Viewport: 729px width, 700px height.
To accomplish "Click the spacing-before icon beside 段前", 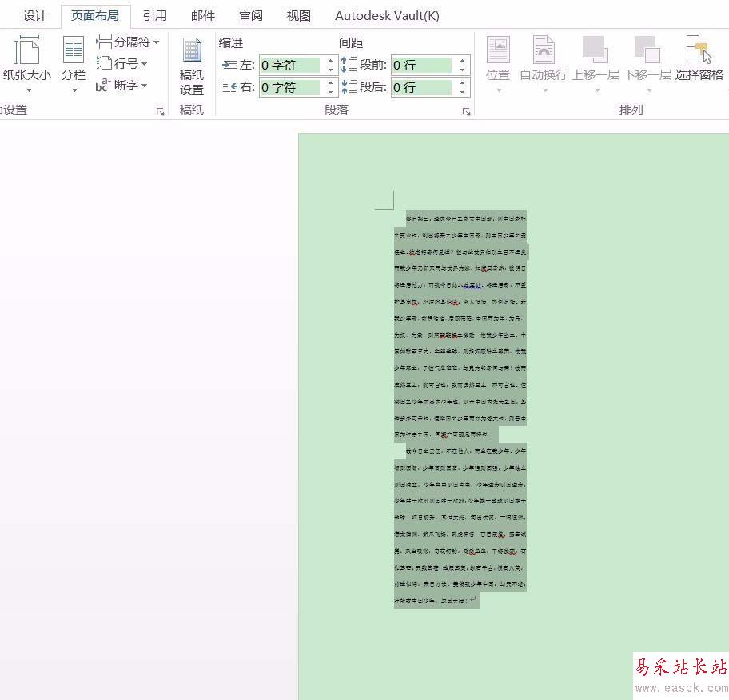I will click(349, 65).
